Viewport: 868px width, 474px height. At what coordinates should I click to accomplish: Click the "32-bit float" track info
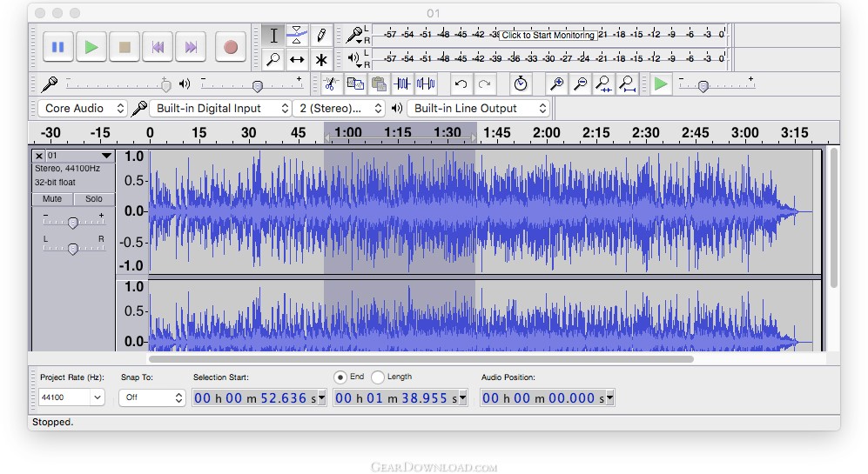pos(55,182)
